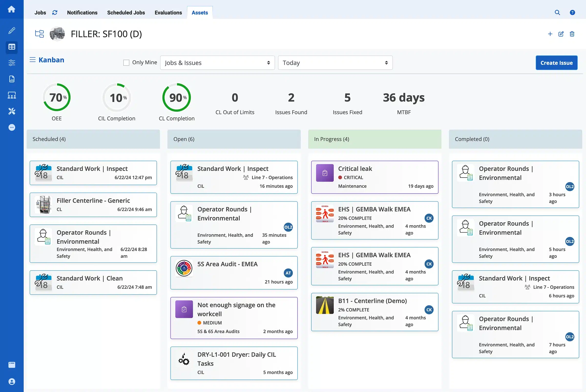Screen dimensions: 586x392
Task: Open the pencil edit icon in sidebar
Action: [11, 31]
